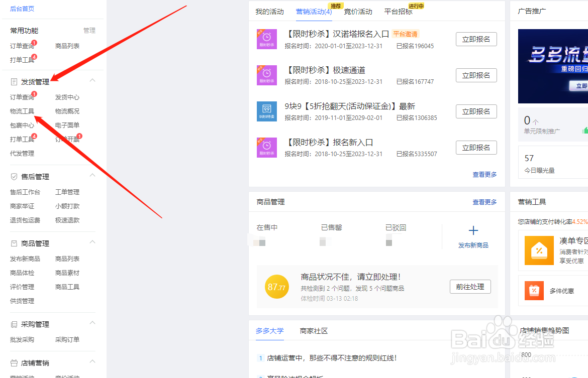Viewport: 588px width, 378px height.
Task: Click the 发货管理 section icon
Action: point(14,82)
